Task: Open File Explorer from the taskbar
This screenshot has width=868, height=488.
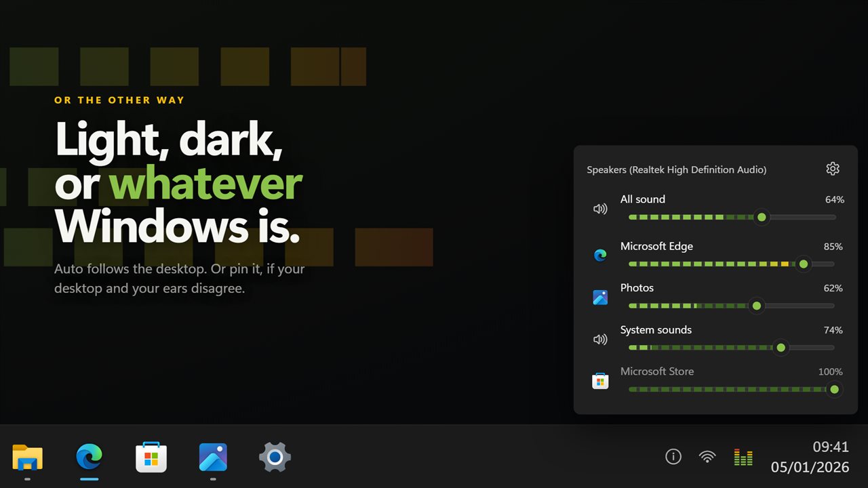Action: (x=27, y=457)
